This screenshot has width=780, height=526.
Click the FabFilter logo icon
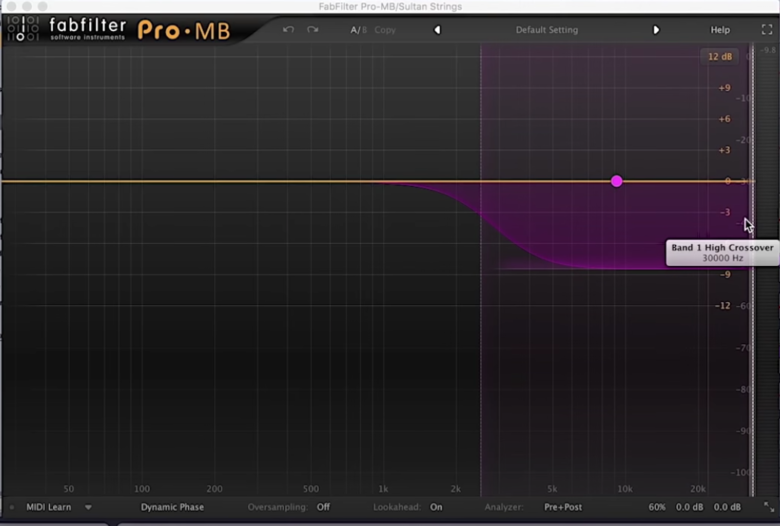point(22,29)
